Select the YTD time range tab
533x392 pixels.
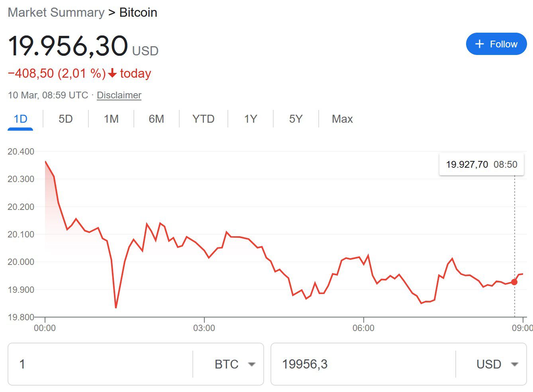click(x=203, y=119)
